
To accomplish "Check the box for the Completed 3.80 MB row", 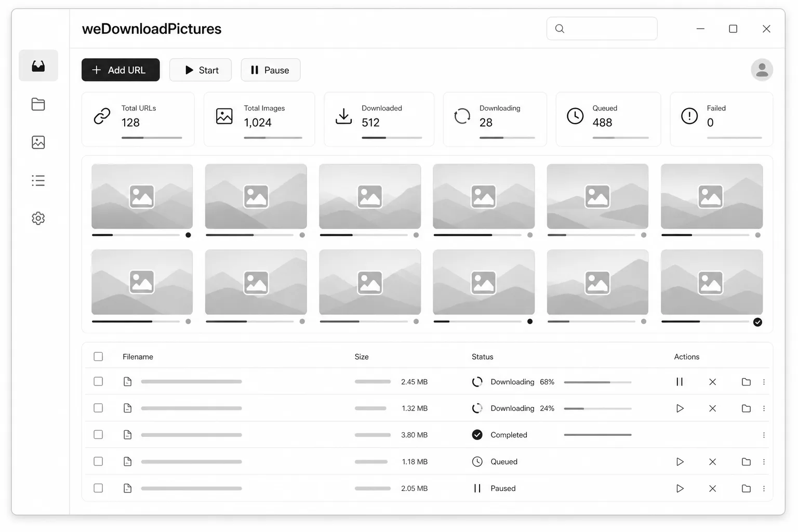I will tap(98, 434).
